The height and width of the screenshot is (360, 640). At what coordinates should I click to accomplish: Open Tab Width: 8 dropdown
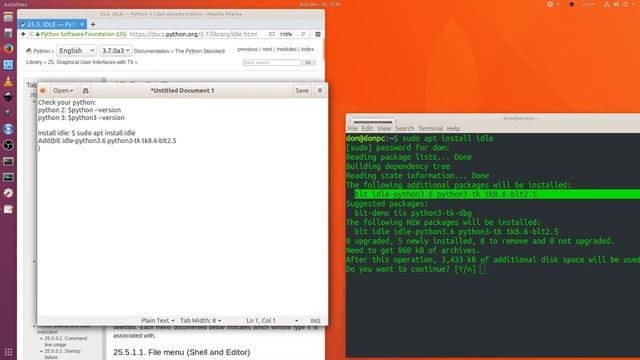(x=200, y=321)
